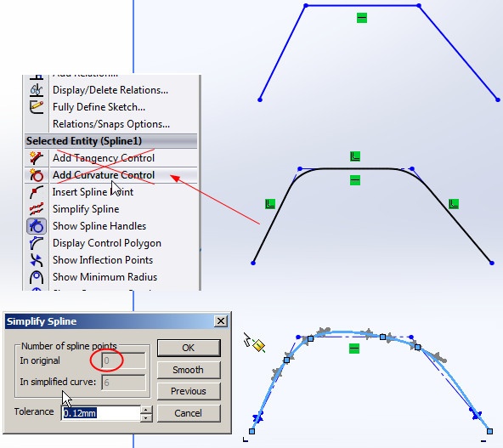Choose Insert Spline Point menu entry
This screenshot has width=503, height=448.
93,192
